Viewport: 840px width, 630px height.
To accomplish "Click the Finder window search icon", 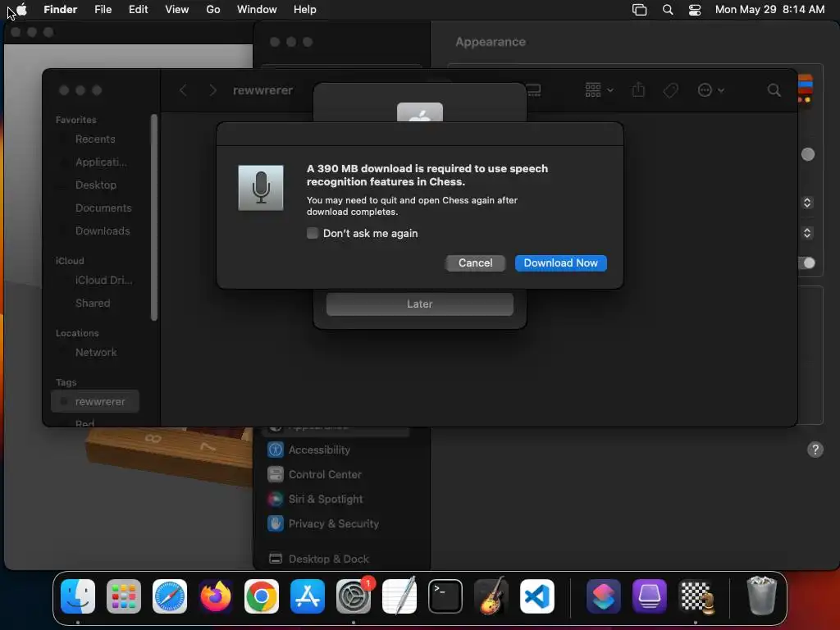I will pyautogui.click(x=774, y=90).
